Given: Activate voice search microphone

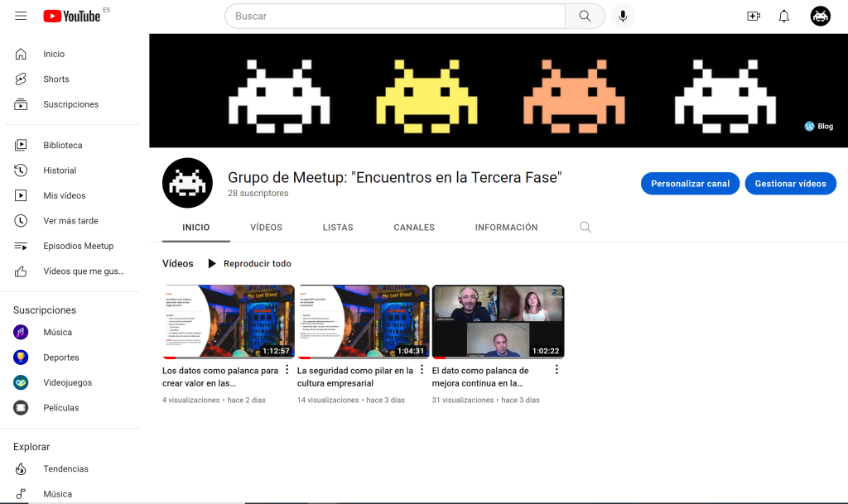Looking at the screenshot, I should 623,16.
